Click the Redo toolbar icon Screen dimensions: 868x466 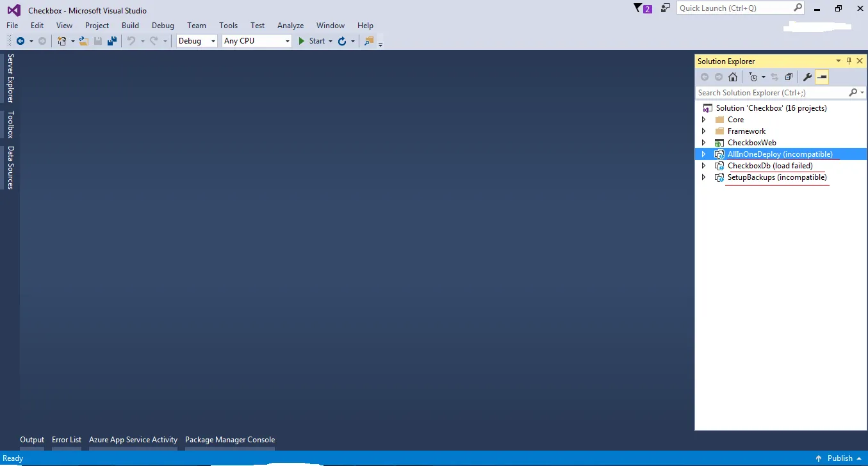pyautogui.click(x=154, y=41)
